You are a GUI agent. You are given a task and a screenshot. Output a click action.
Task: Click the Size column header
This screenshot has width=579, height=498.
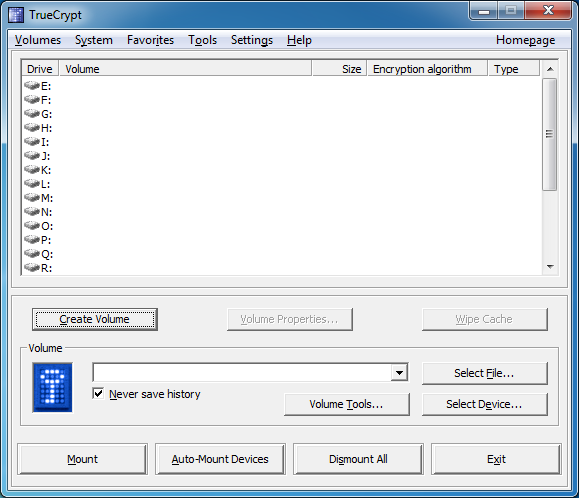340,69
